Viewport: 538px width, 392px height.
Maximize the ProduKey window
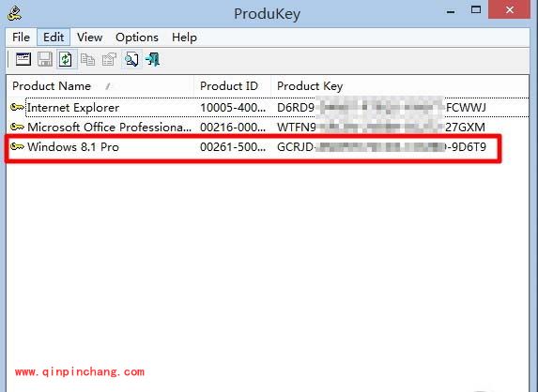pyautogui.click(x=475, y=10)
